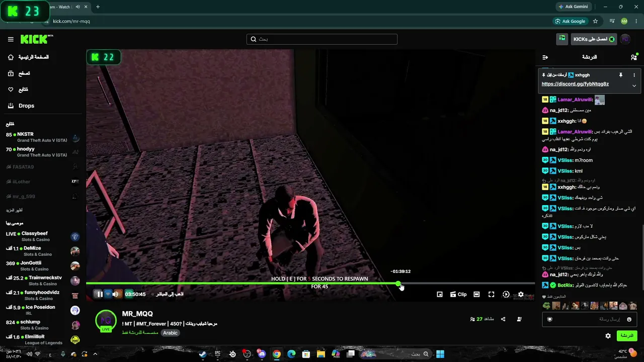Open the recommended Classybeef channel

pos(43,237)
